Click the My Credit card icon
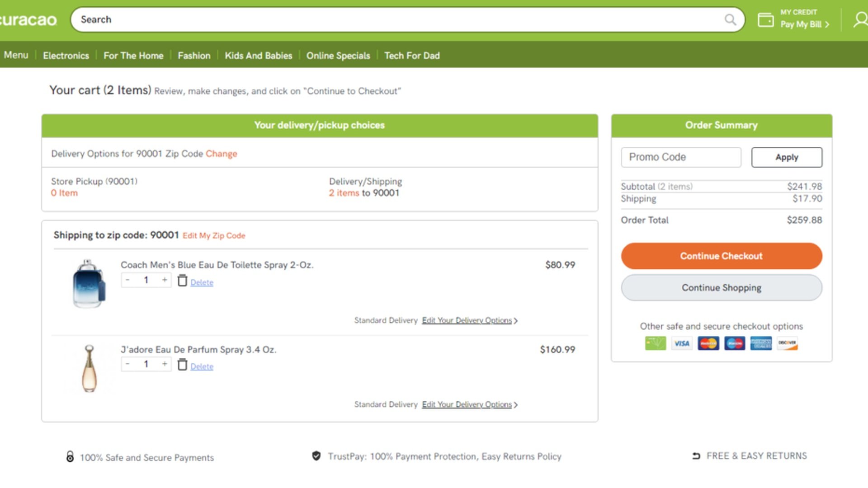868x488 pixels. [765, 19]
